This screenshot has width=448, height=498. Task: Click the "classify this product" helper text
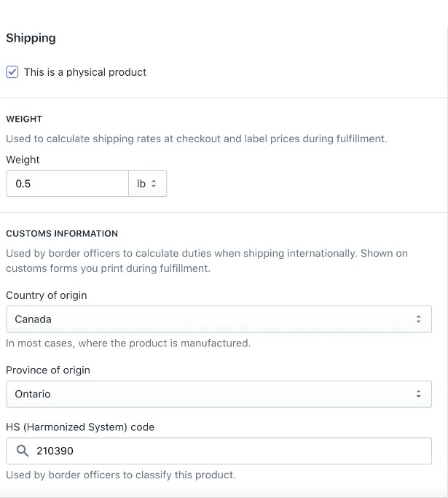click(x=186, y=475)
